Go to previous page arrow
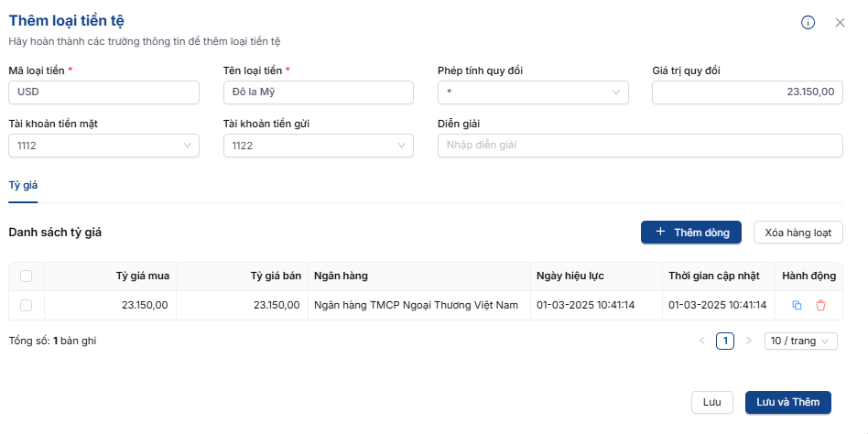The width and height of the screenshot is (868, 434). click(702, 341)
